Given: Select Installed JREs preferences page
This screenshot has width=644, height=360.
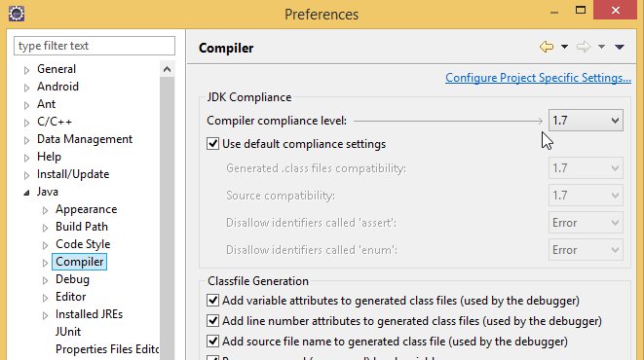Looking at the screenshot, I should point(89,314).
